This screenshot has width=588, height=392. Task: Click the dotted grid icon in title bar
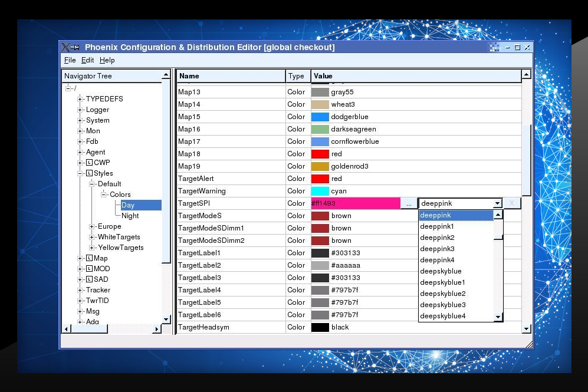(x=494, y=47)
